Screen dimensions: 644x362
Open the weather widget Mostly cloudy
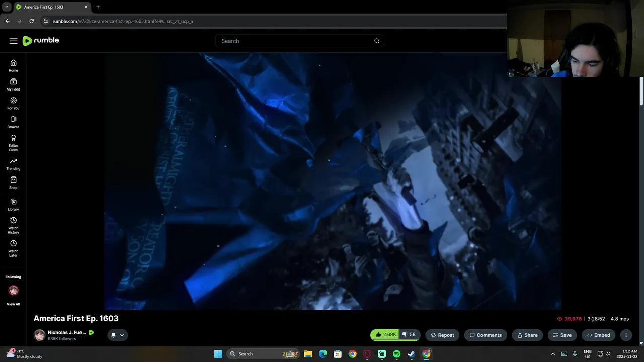(x=25, y=354)
